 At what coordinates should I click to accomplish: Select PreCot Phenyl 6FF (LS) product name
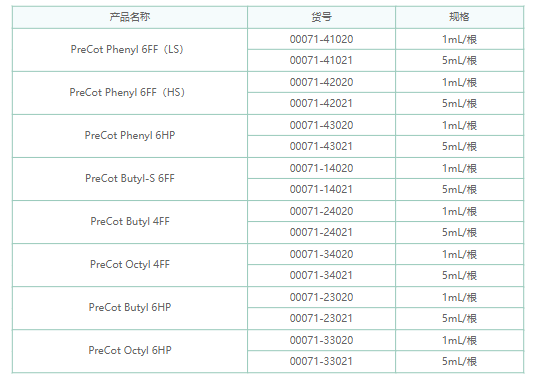click(127, 49)
